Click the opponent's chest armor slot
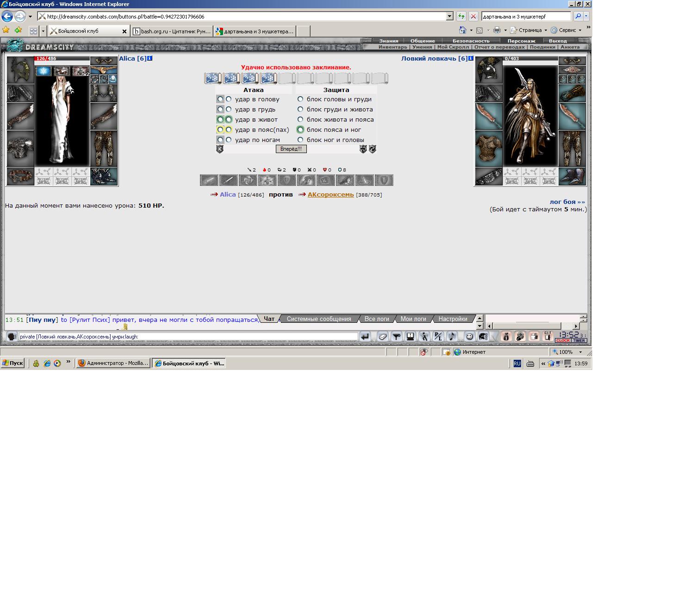Screen dimensions: 690x616 click(489, 148)
